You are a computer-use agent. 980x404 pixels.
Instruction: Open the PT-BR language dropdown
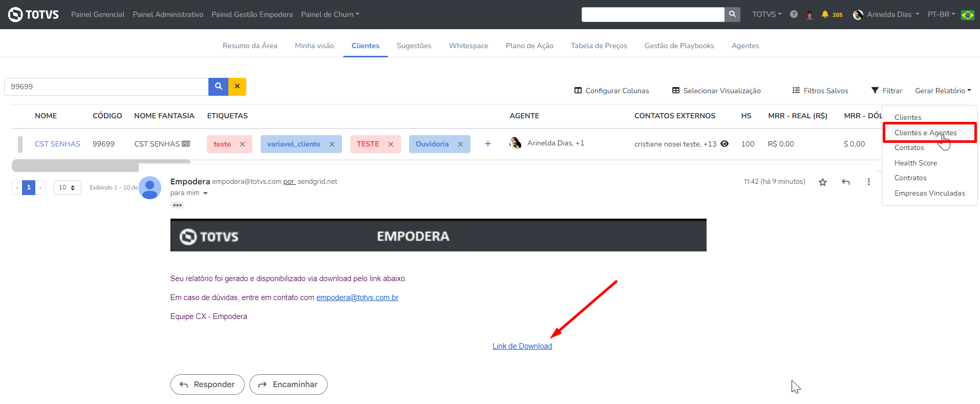941,14
